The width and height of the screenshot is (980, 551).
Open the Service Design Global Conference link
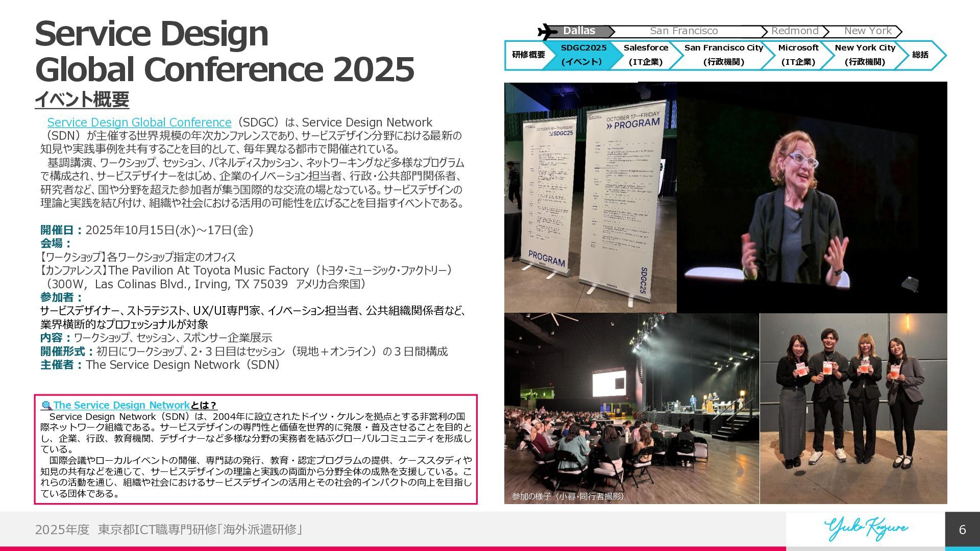click(139, 122)
